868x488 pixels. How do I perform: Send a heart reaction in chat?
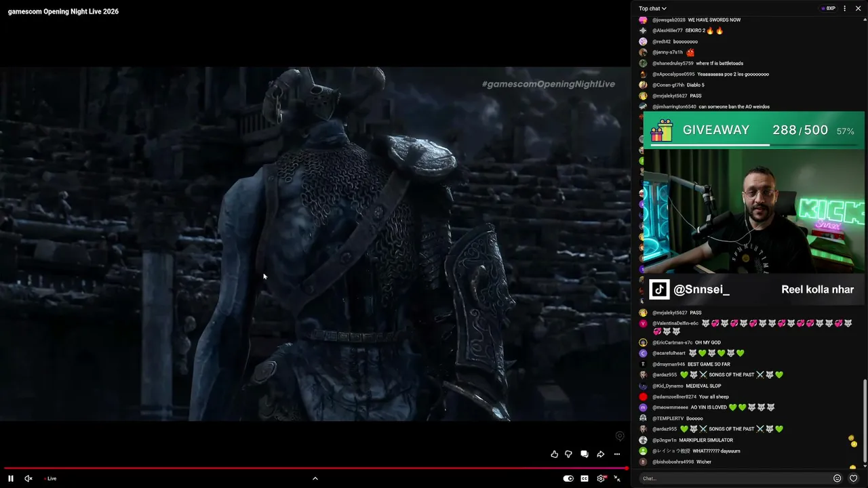coord(854,479)
